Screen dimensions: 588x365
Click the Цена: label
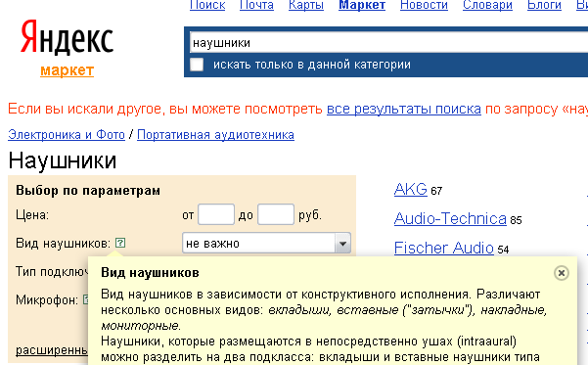pyautogui.click(x=32, y=215)
